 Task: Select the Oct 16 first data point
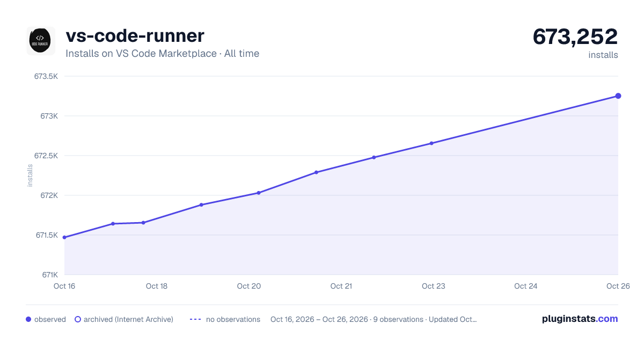[64, 237]
